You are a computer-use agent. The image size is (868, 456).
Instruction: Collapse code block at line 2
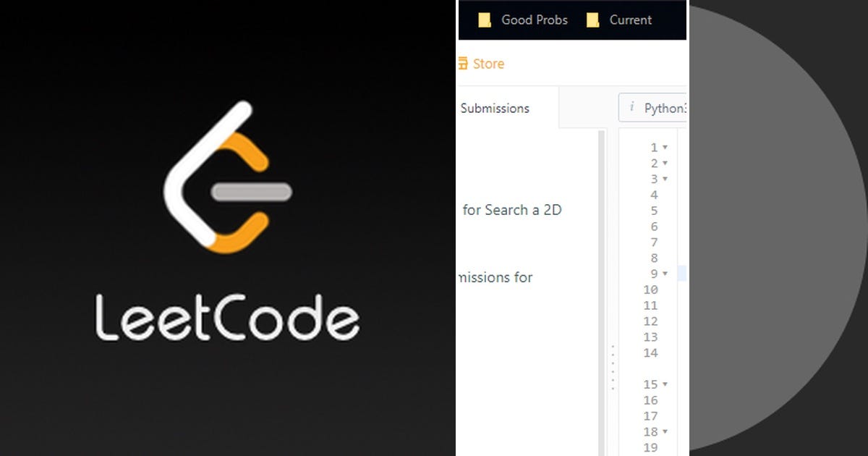pos(665,164)
